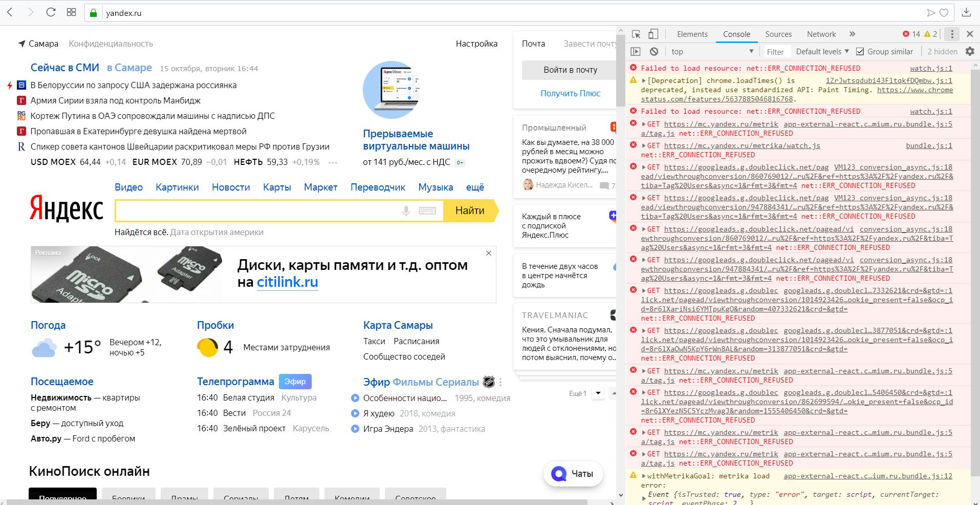Switch to the Console tab
980x505 pixels.
pos(736,34)
